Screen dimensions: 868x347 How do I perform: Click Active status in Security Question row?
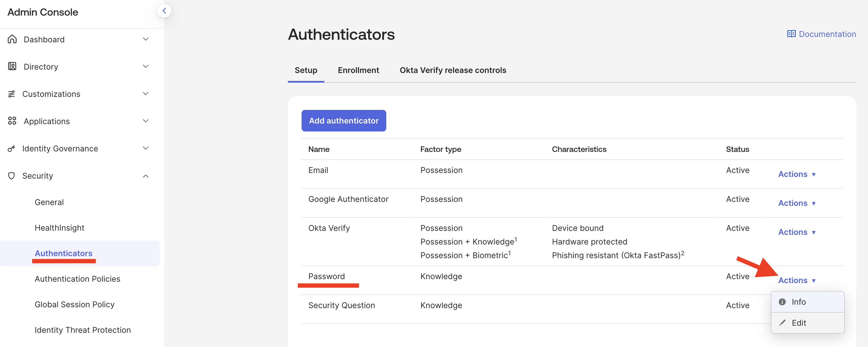coord(738,305)
